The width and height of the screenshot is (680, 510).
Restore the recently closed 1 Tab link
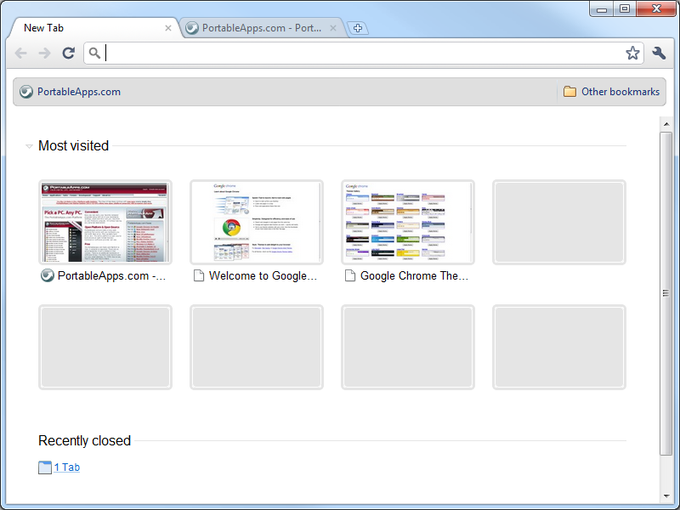click(67, 467)
